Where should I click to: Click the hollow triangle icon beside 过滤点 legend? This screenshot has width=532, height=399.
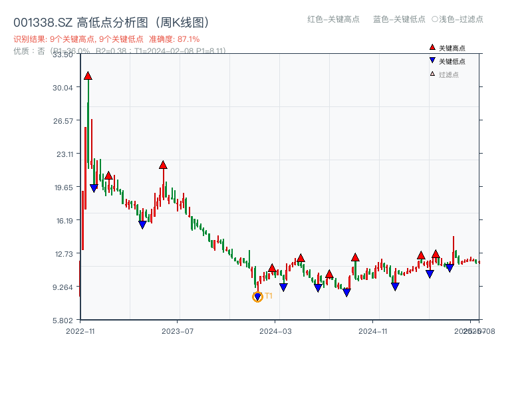point(432,72)
